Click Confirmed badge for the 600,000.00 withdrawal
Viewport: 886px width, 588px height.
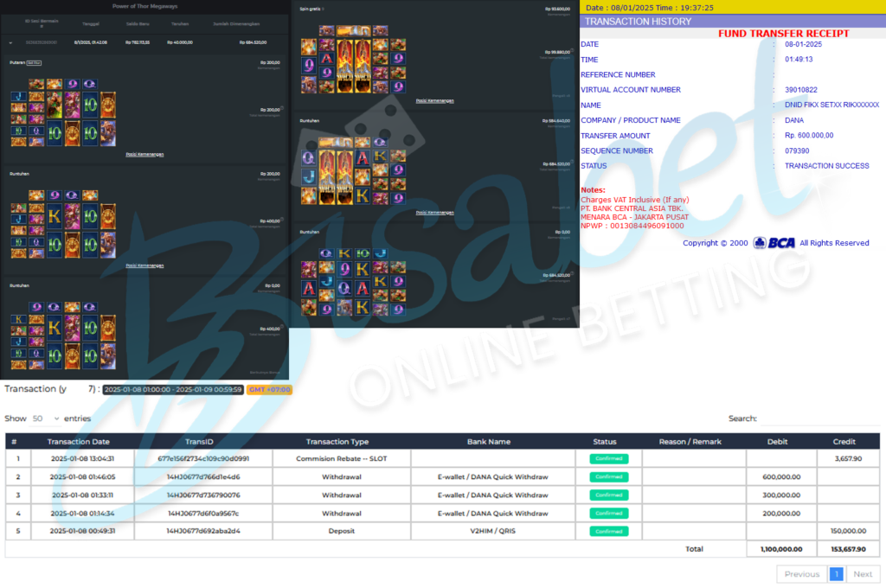tap(608, 476)
